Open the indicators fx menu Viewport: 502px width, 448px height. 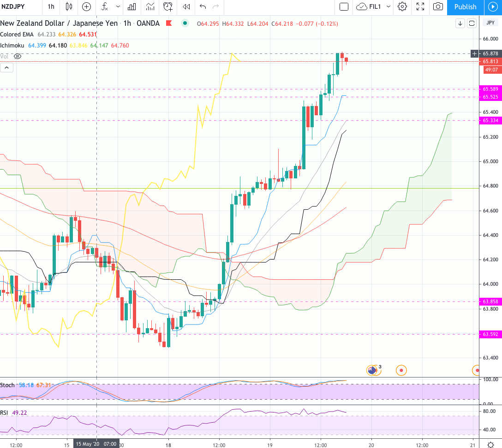(105, 7)
